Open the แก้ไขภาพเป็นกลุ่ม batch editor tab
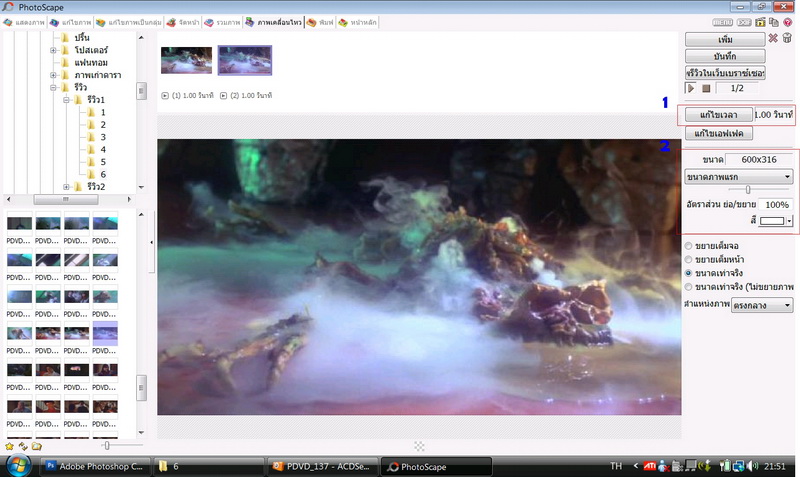The height and width of the screenshot is (477, 800). (129, 22)
